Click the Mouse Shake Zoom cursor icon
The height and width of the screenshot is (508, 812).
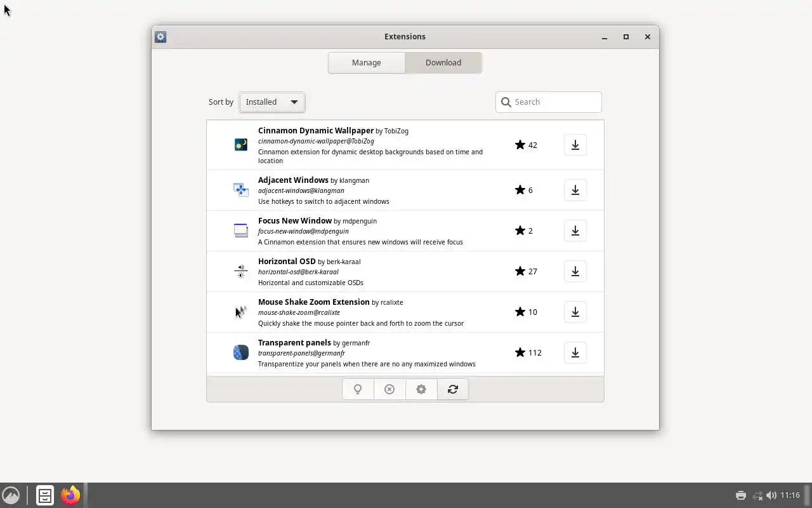[241, 312]
